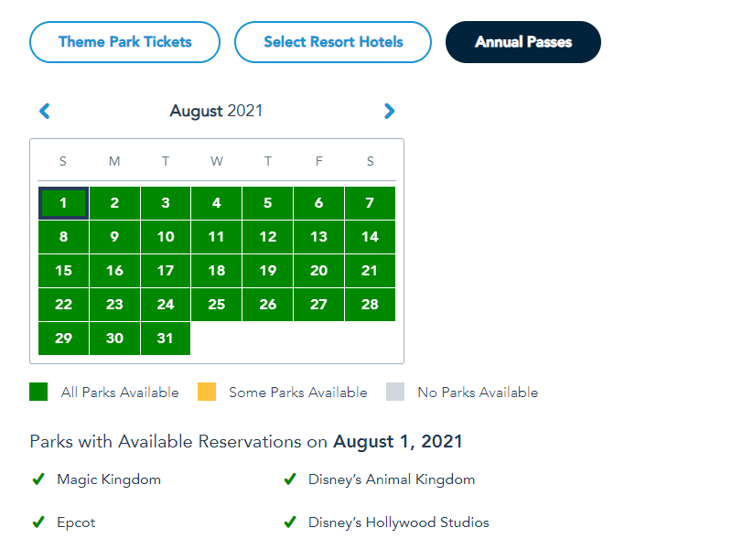This screenshot has height=560, width=732.
Task: Click the Magic Kingdom green checkmark
Action: pyautogui.click(x=38, y=479)
